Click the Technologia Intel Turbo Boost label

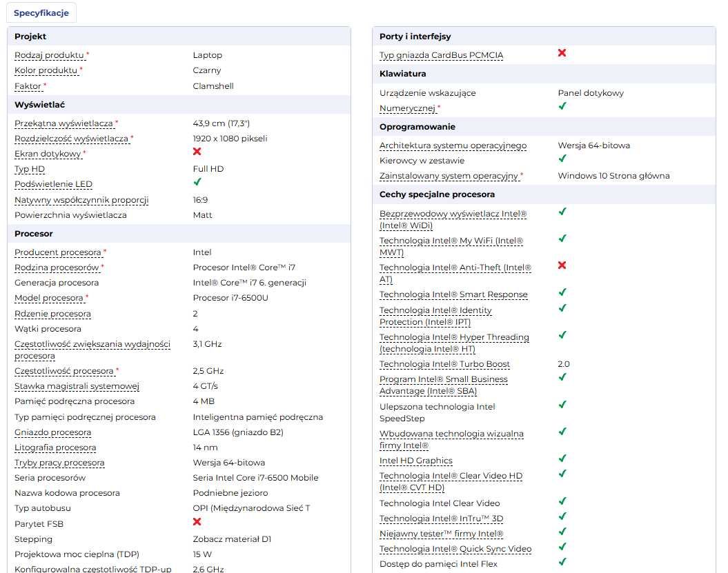click(445, 364)
